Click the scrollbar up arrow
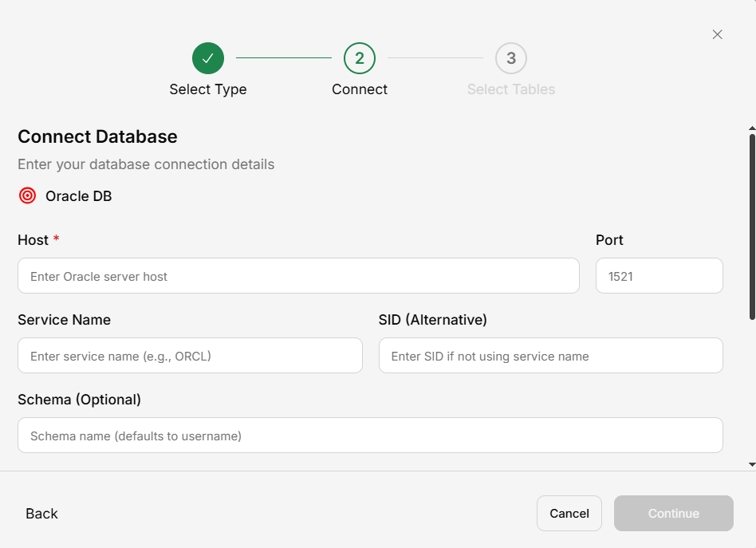756x548 pixels. point(751,128)
